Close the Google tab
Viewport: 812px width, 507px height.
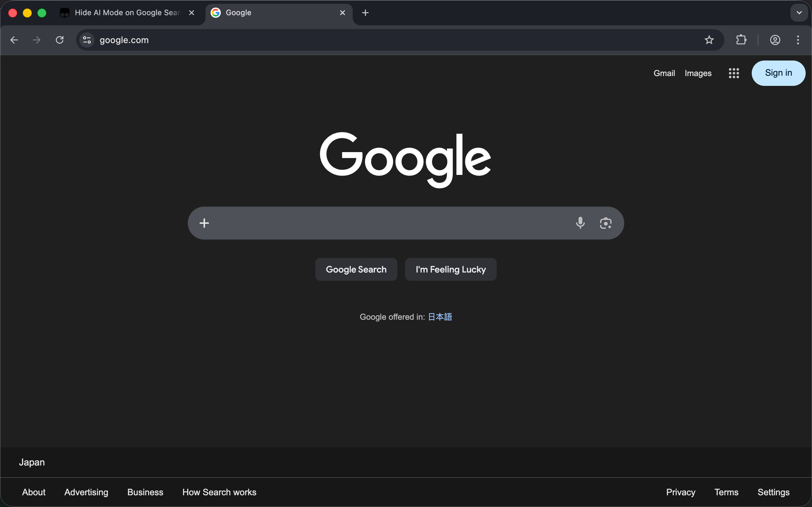(x=342, y=13)
